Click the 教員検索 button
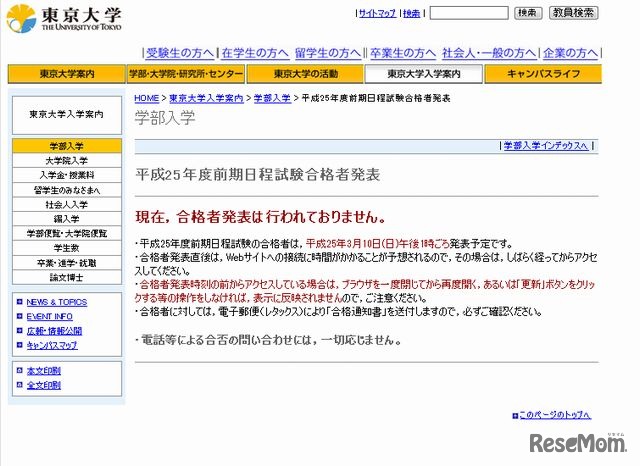Viewport: 640px width, 466px height. [x=573, y=13]
